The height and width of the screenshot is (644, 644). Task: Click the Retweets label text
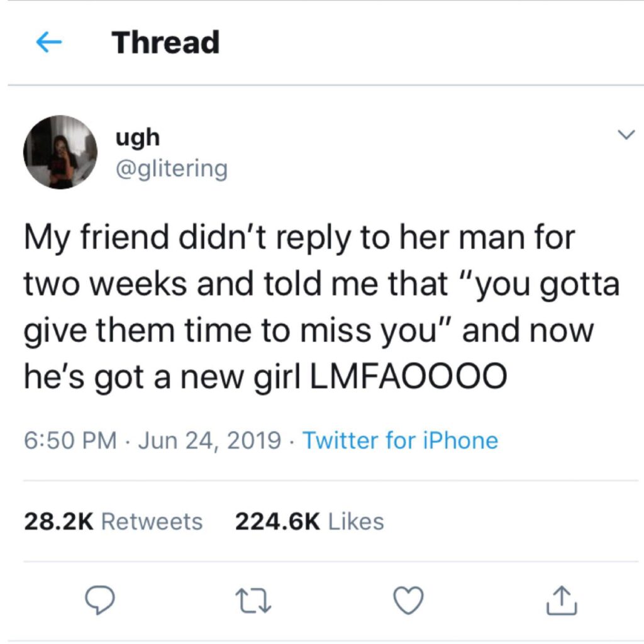pyautogui.click(x=152, y=521)
